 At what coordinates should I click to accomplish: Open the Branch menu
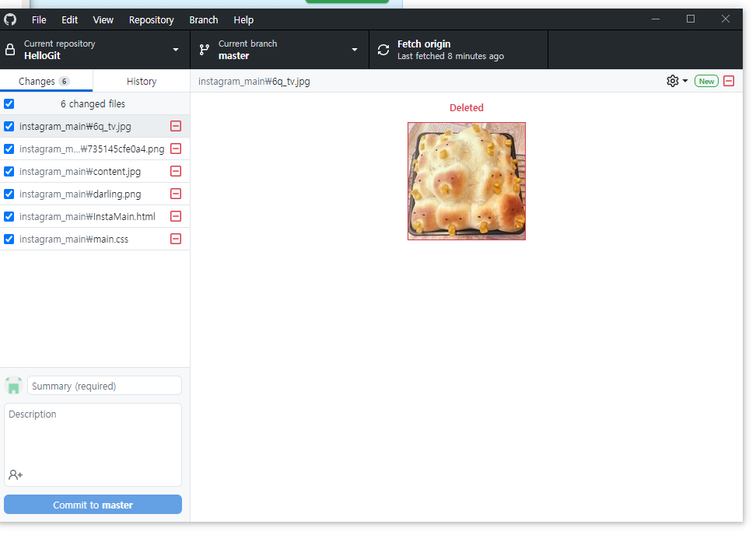(204, 19)
